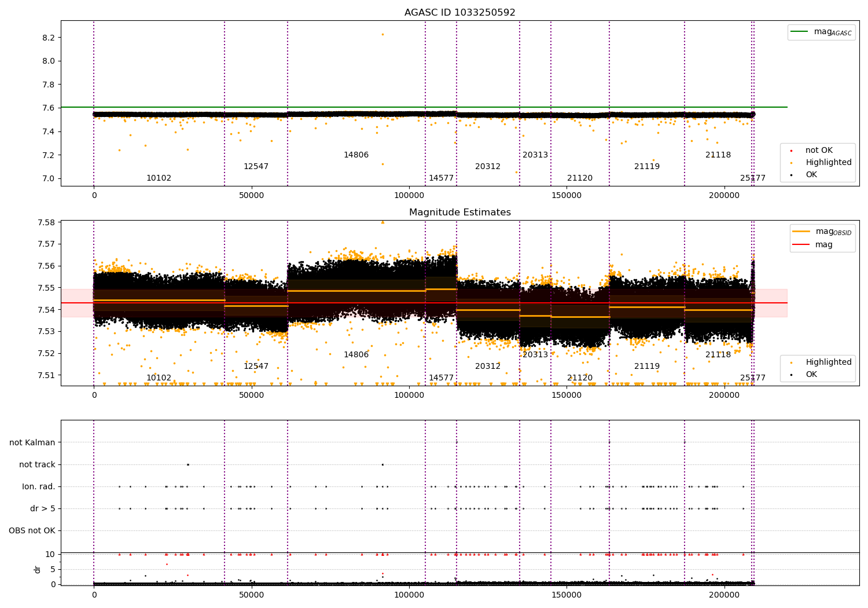Click OBSID label 14806 in top plot
The image size is (868, 608).
356,155
